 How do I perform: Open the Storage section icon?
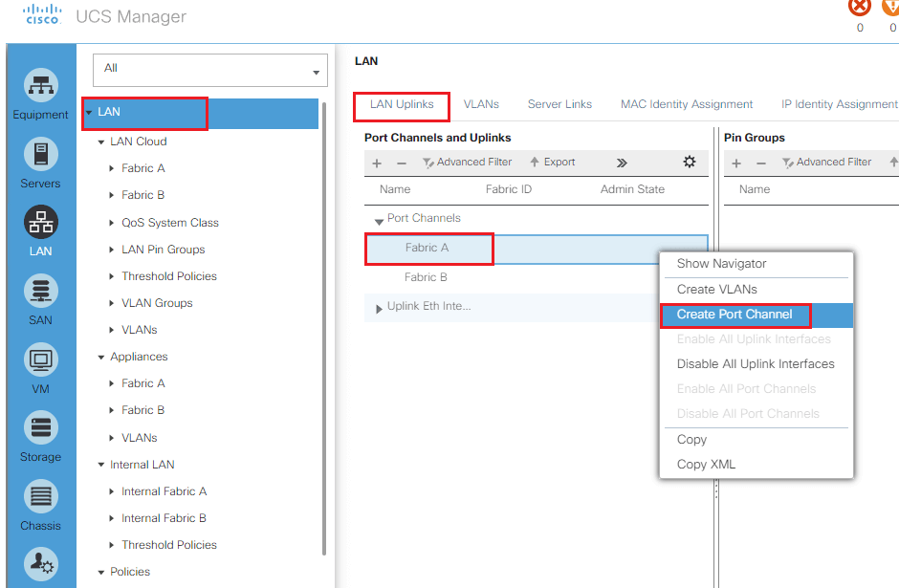tap(41, 428)
